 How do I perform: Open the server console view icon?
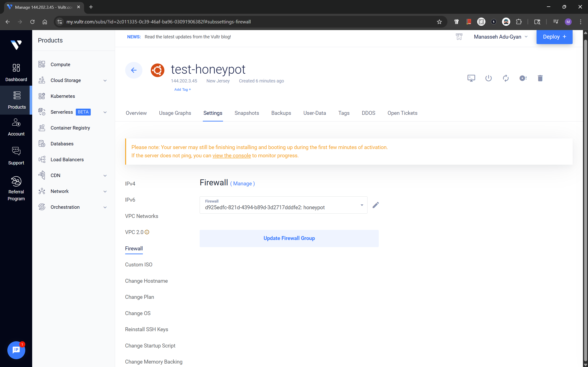click(x=471, y=78)
